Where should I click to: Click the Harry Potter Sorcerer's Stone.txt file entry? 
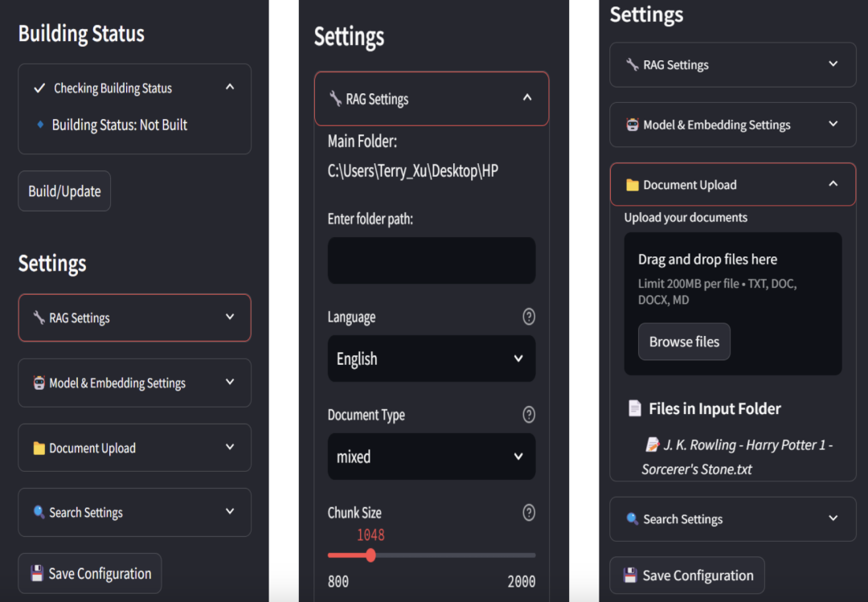(735, 457)
